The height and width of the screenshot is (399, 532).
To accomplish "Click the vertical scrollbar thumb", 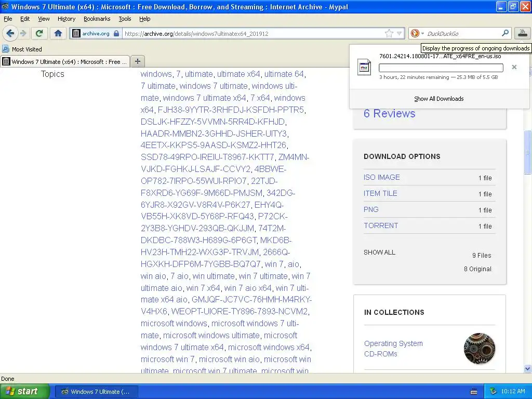I will pyautogui.click(x=528, y=152).
